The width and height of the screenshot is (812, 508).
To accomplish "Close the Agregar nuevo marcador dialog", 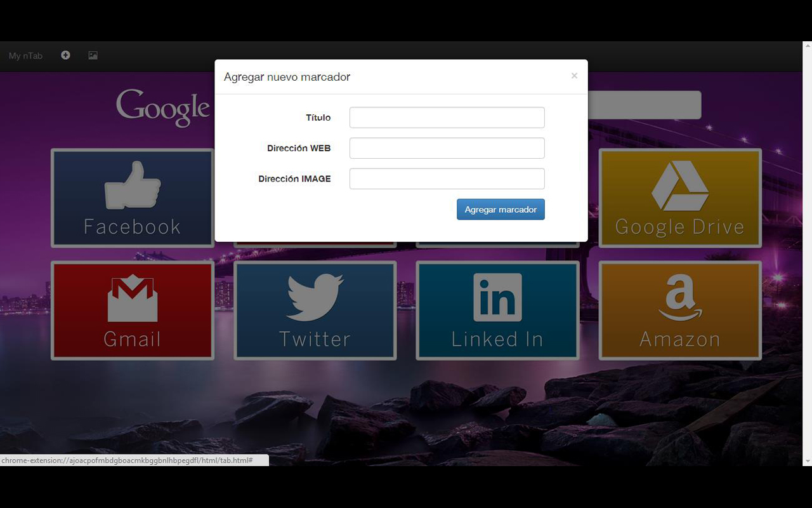I will click(574, 76).
